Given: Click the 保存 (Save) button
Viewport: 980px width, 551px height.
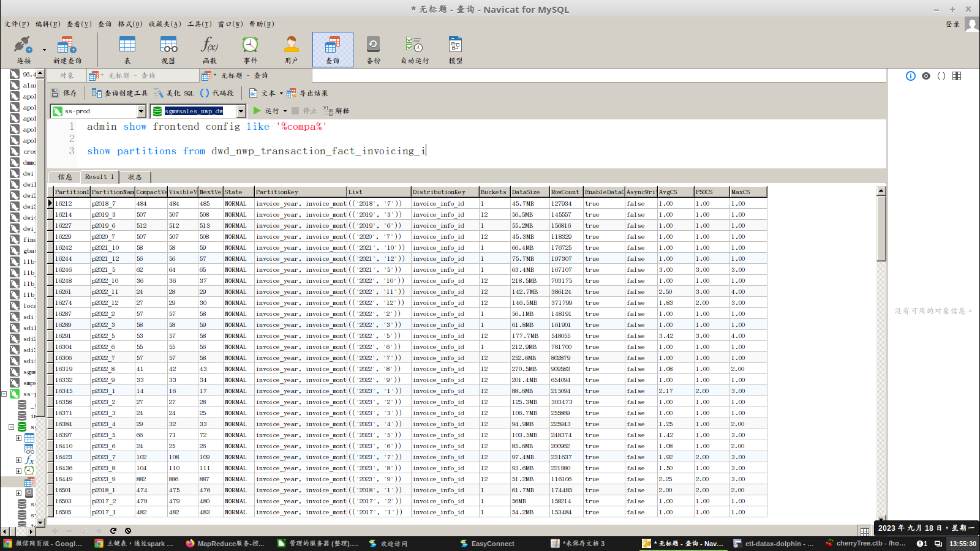Looking at the screenshot, I should coord(64,93).
